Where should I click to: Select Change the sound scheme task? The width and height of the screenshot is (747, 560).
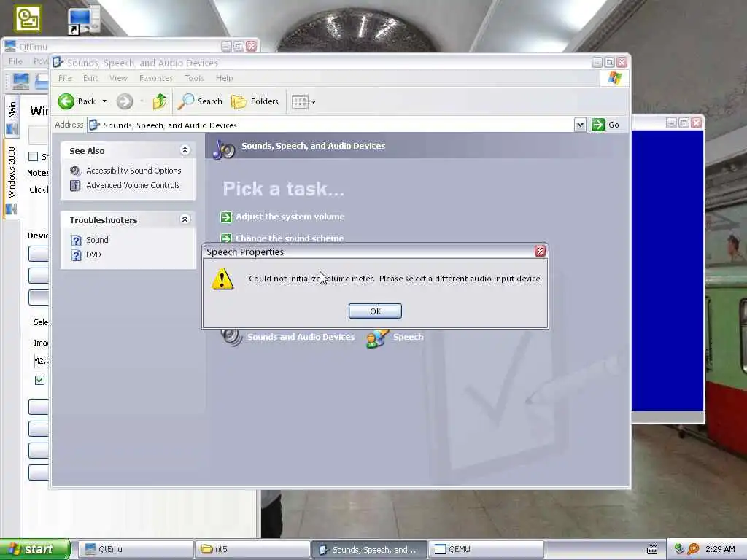[290, 238]
